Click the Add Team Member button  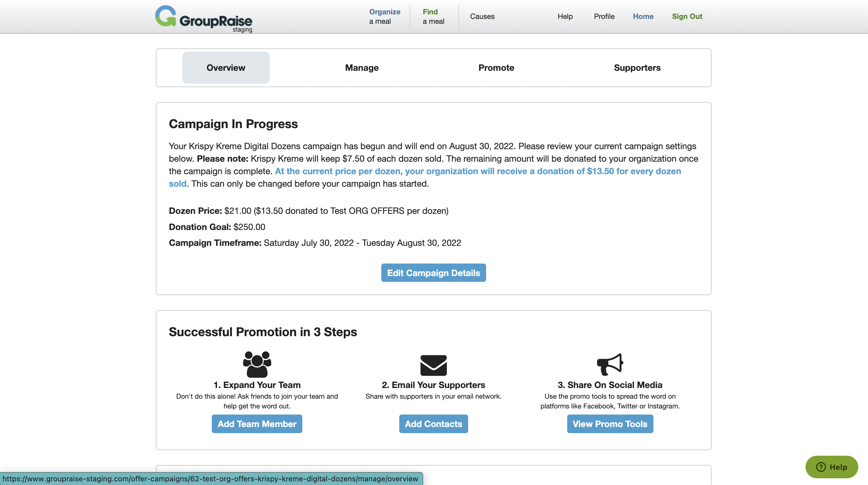point(257,424)
